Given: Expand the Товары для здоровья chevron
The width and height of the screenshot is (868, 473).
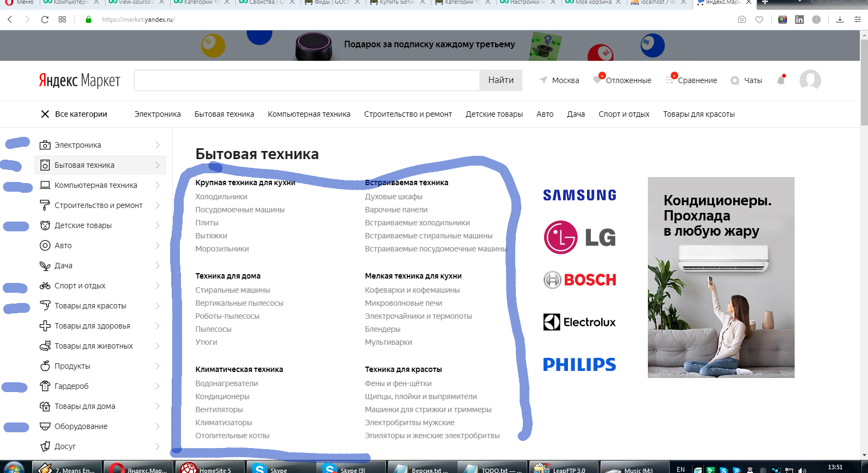Looking at the screenshot, I should (x=157, y=326).
